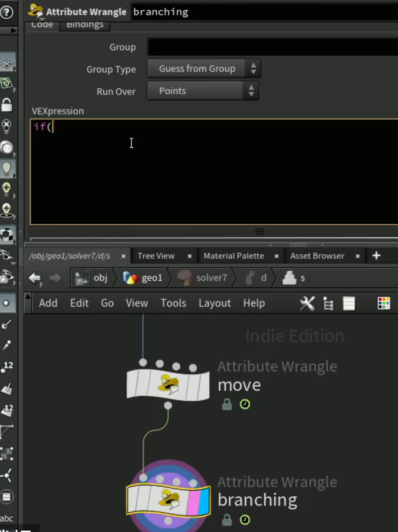Toggle the lock flag under move node
This screenshot has width=398, height=532.
tap(227, 404)
